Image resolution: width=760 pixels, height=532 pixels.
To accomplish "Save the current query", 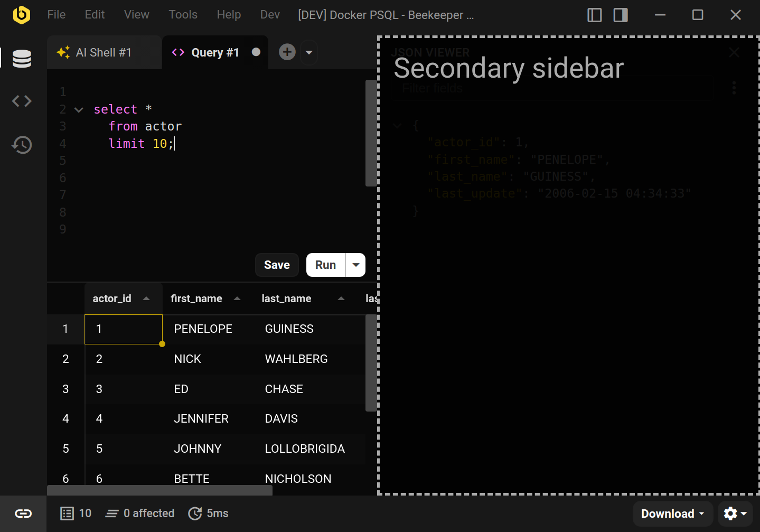I will point(277,265).
